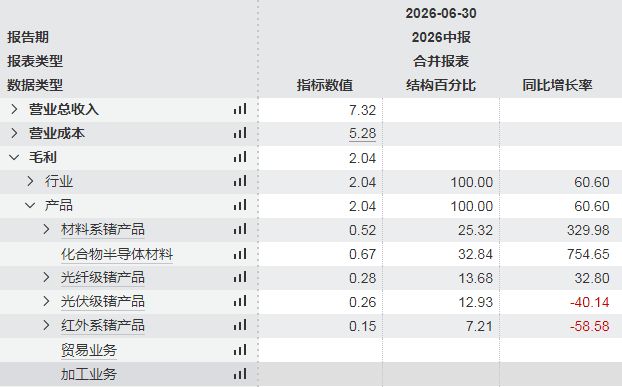This screenshot has height=387, width=622.
Task: Click the 同比增长率 column header
Action: [x=557, y=85]
